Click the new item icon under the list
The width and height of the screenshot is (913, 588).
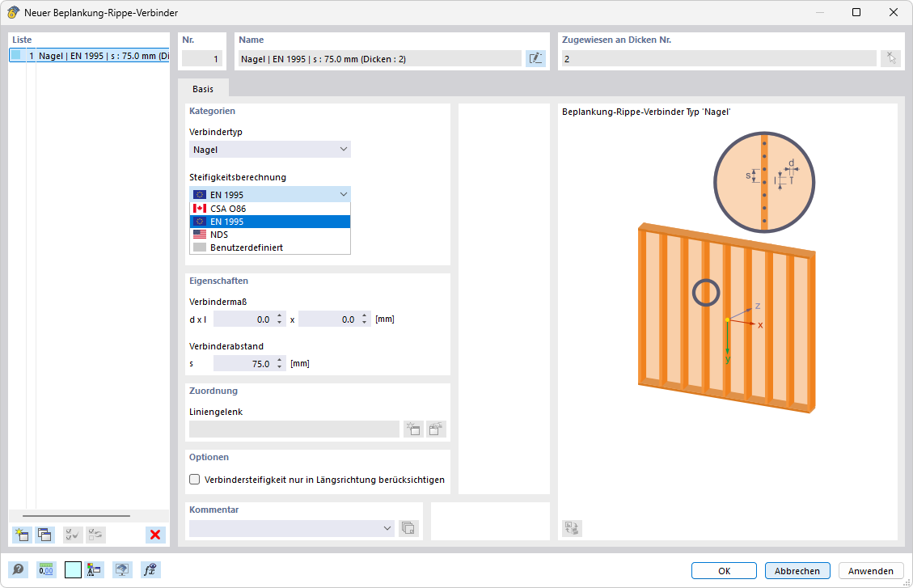point(22,535)
